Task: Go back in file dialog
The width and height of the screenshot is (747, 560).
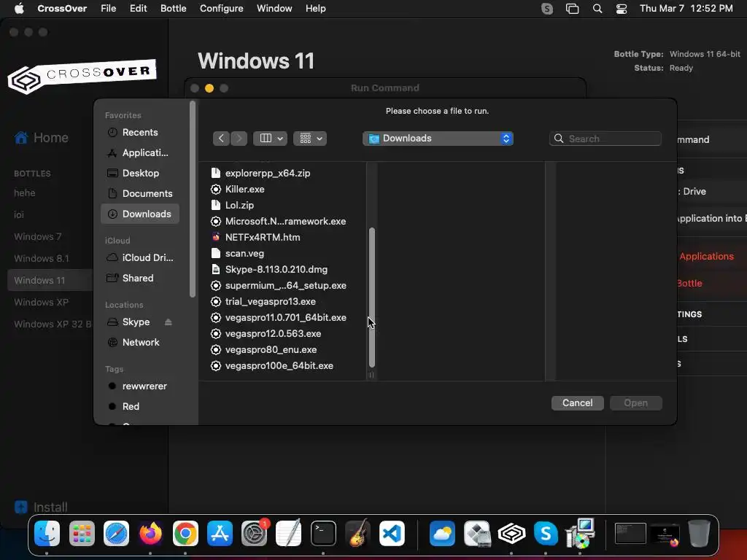Action: (221, 138)
